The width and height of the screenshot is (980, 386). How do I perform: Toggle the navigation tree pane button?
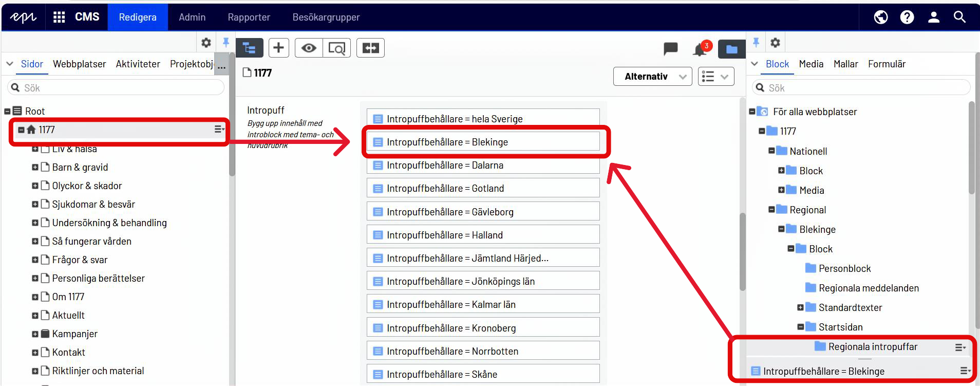click(250, 48)
